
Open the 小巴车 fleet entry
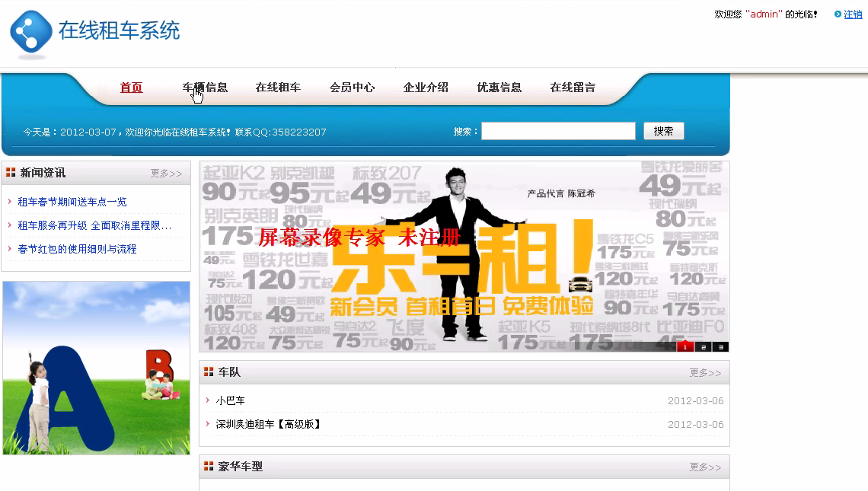[230, 400]
